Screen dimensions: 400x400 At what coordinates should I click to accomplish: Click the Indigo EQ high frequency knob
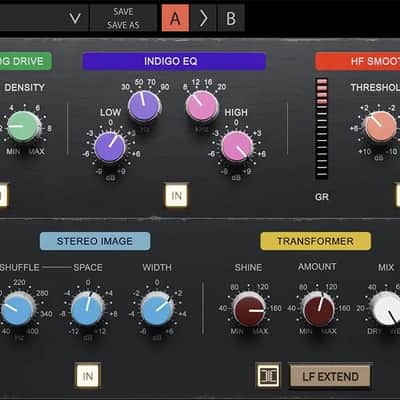click(x=202, y=106)
